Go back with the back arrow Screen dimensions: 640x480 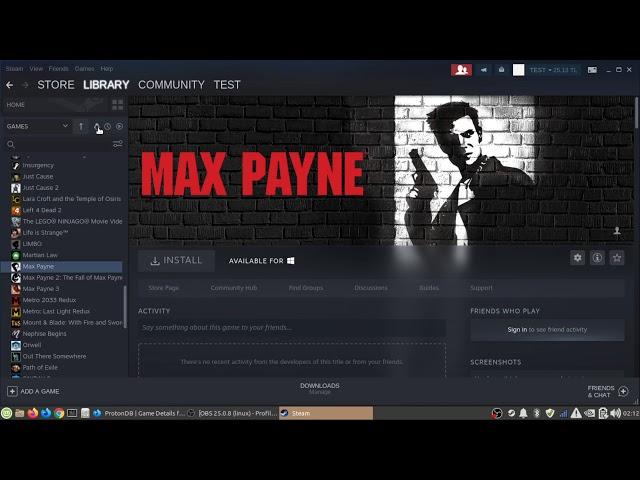(x=10, y=85)
